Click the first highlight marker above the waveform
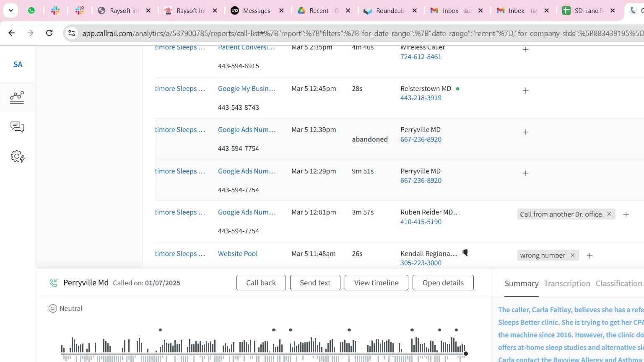This screenshot has height=362, width=644. (160, 330)
